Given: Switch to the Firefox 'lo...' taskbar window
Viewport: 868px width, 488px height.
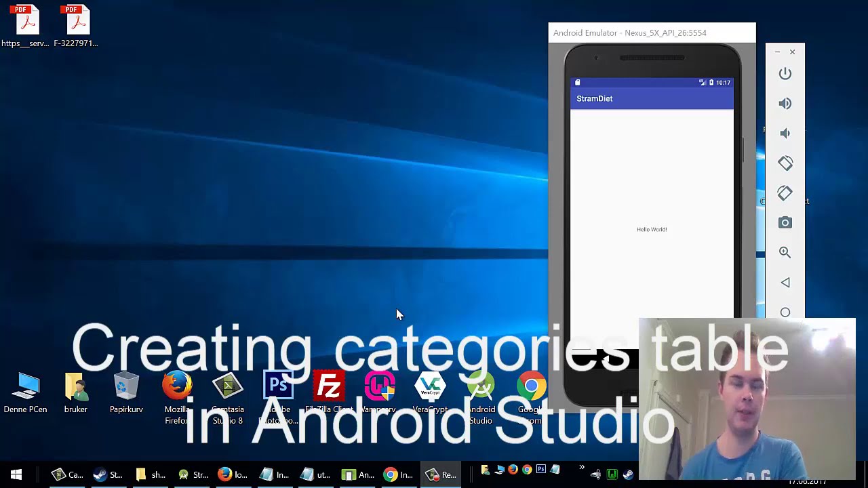Looking at the screenshot, I should pos(233,474).
